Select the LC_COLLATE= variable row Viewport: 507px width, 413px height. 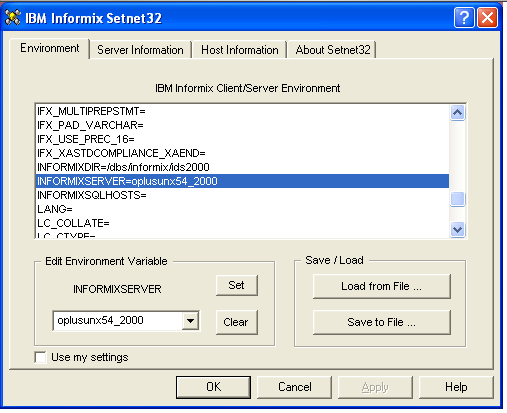pyautogui.click(x=242, y=223)
